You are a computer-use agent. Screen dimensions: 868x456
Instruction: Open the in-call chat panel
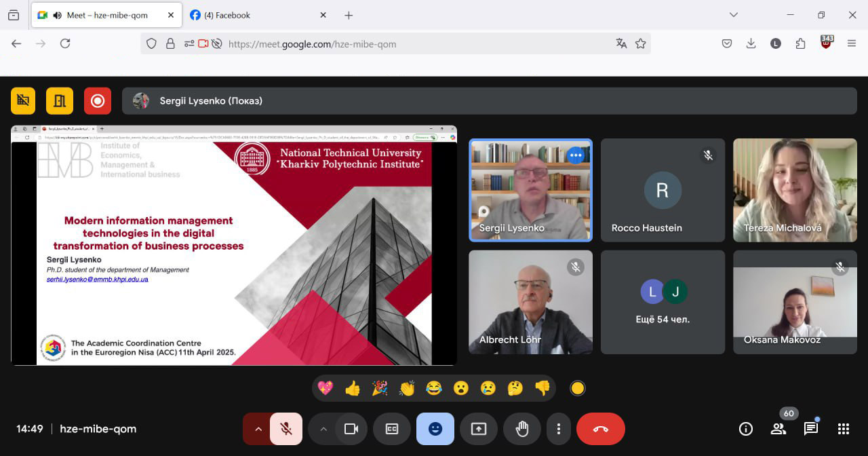(x=810, y=429)
